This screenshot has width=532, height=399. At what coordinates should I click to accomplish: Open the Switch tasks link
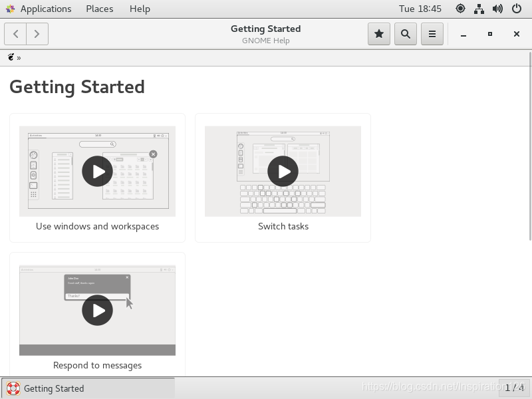(283, 226)
